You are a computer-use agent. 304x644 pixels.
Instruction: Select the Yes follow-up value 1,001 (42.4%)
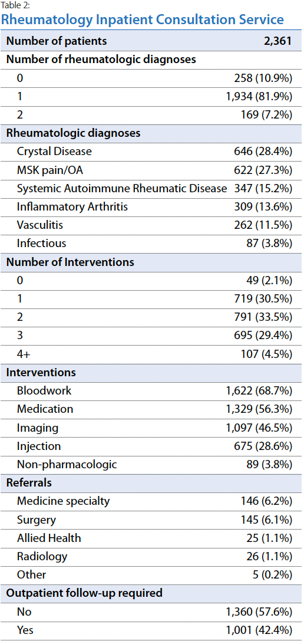click(259, 630)
